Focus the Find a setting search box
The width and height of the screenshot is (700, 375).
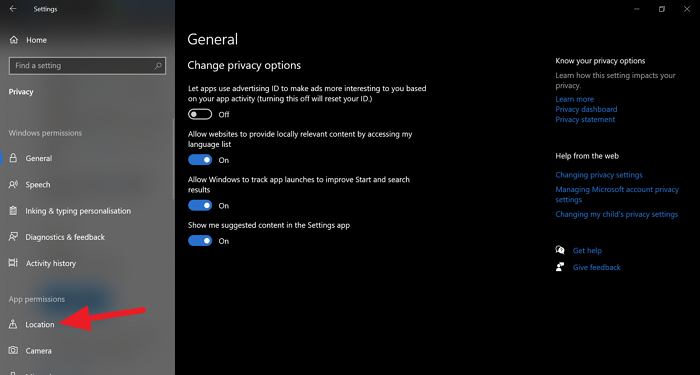[x=88, y=66]
